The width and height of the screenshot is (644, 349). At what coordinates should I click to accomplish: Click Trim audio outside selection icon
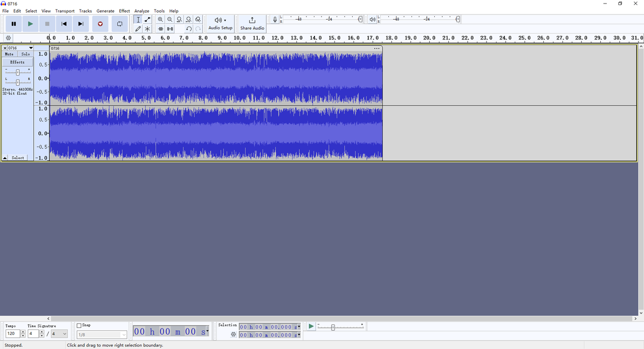click(x=160, y=29)
